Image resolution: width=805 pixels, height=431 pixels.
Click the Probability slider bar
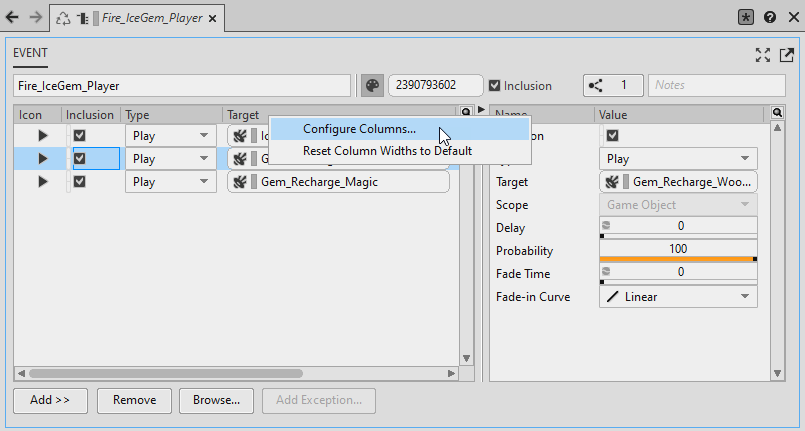pyautogui.click(x=678, y=259)
